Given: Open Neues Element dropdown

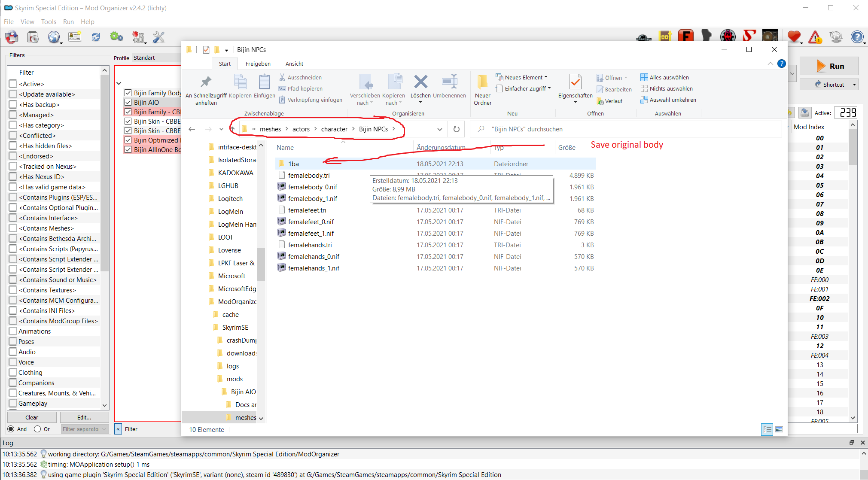Looking at the screenshot, I should point(522,77).
